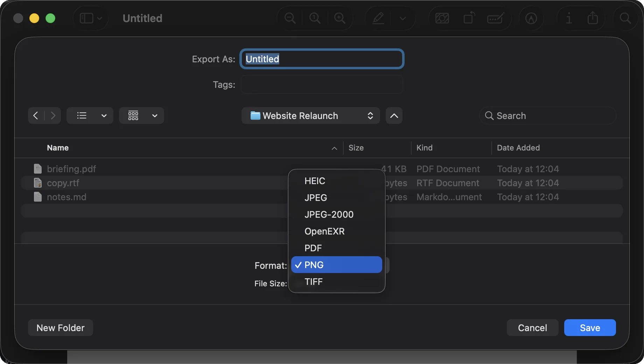Keep PNG selected in the format menu

pyautogui.click(x=337, y=265)
